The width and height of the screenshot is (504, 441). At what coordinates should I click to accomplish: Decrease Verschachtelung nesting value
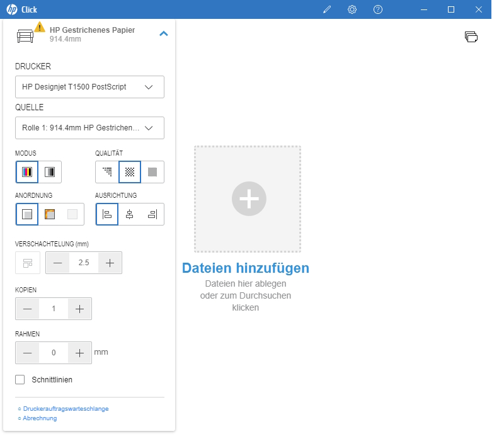coord(57,263)
